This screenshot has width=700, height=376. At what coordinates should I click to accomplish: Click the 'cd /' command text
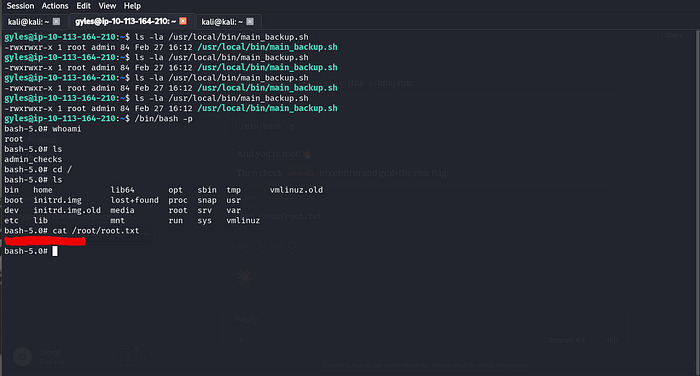coord(62,170)
